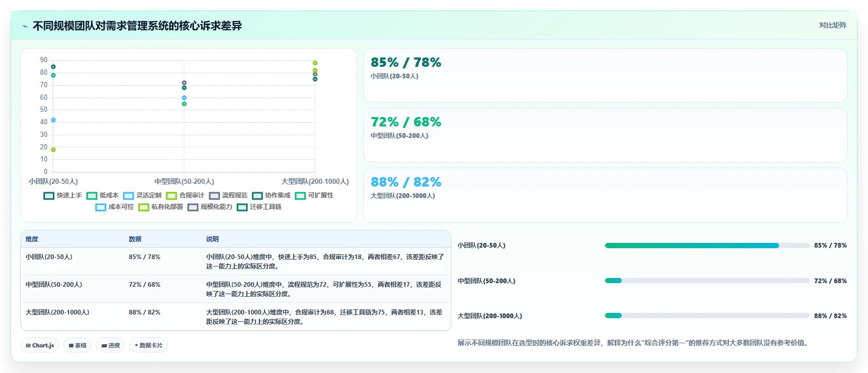This screenshot has width=868, height=373.
Task: Toggle the 迁移工具链 legend item
Action: (x=259, y=207)
